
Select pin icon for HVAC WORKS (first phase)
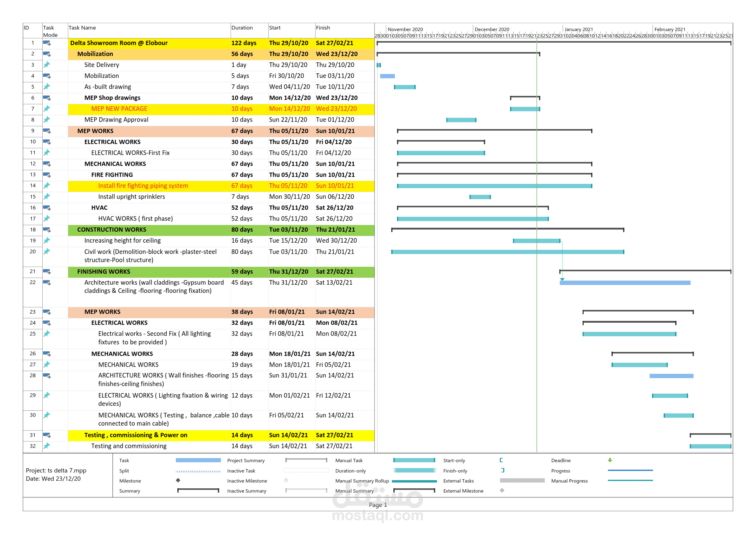coord(47,219)
